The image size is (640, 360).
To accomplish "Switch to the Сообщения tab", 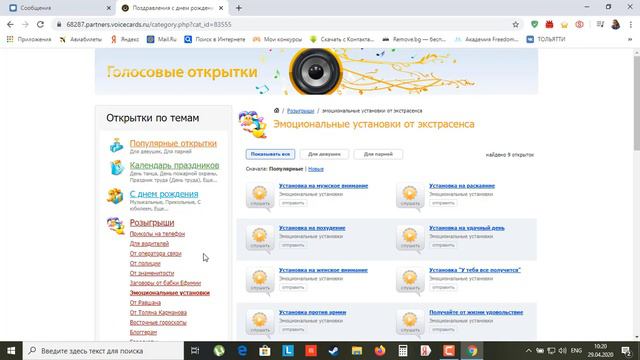I will coord(58,8).
